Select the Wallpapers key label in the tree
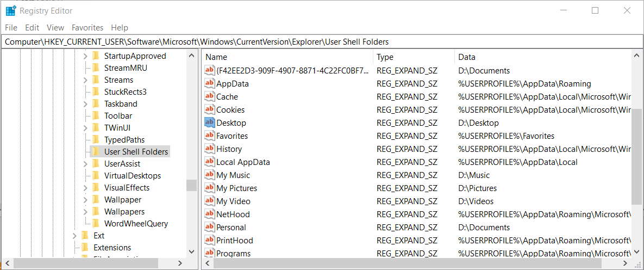The height and width of the screenshot is (270, 644). [x=124, y=212]
